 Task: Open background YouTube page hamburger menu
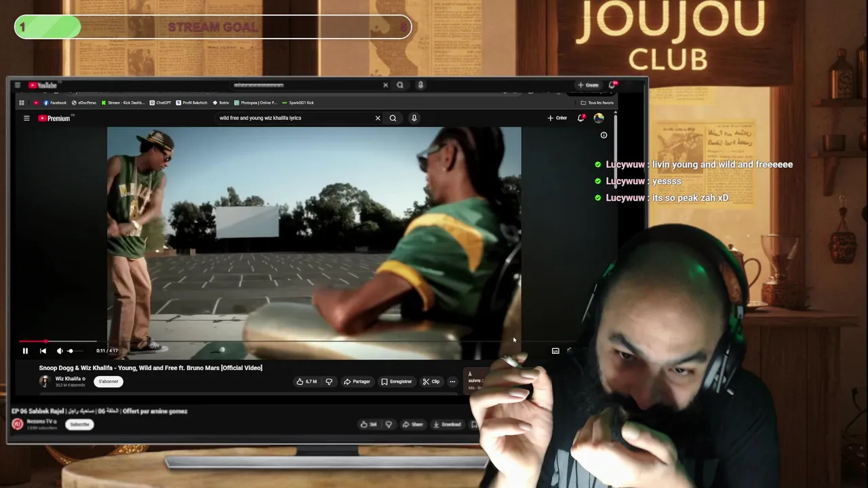tap(18, 85)
